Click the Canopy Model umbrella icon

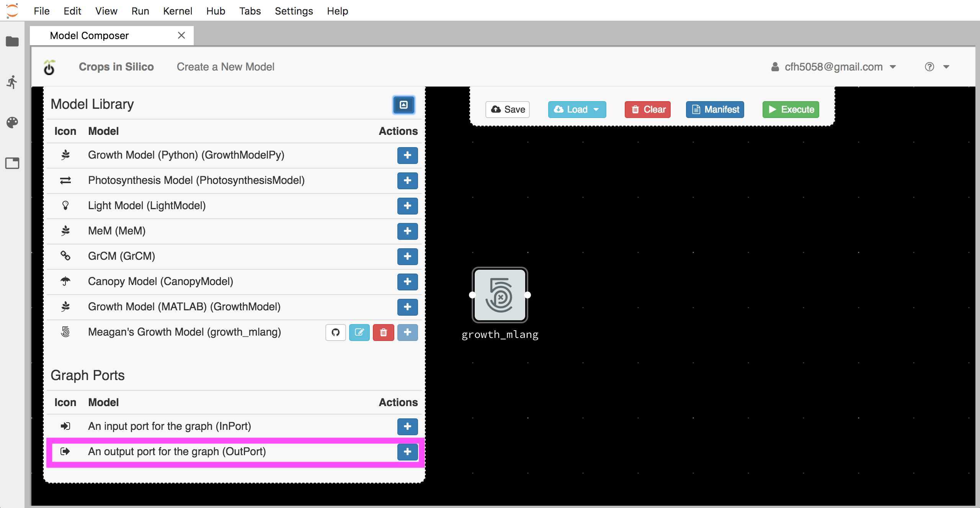point(65,281)
